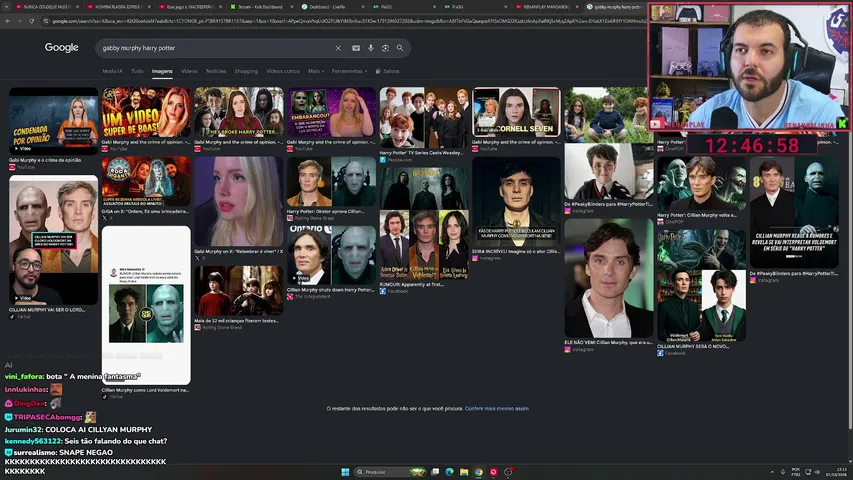Image resolution: width=853 pixels, height=480 pixels.
Task: Open the on-screen keyboard icon in search bar
Action: pyautogui.click(x=356, y=48)
